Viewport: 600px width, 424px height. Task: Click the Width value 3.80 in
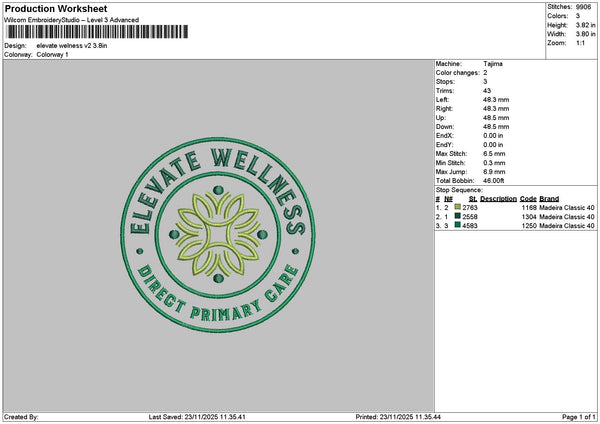coord(585,34)
